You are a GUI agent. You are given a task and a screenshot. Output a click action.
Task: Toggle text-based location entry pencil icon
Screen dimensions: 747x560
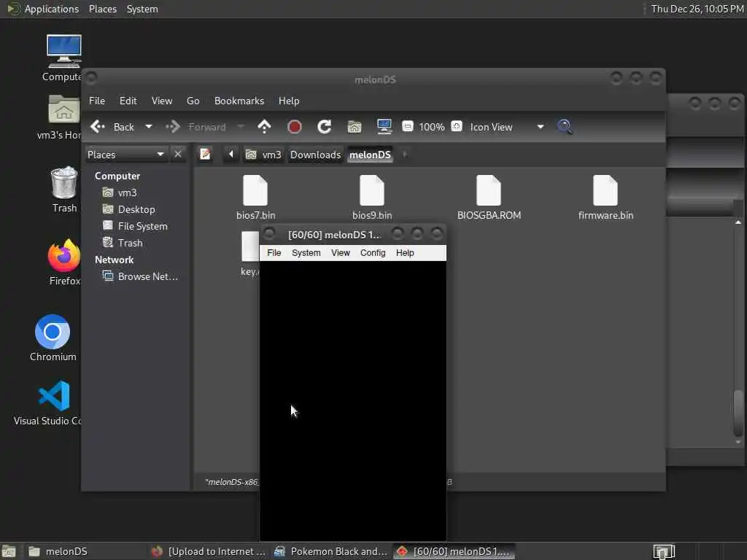(x=205, y=155)
